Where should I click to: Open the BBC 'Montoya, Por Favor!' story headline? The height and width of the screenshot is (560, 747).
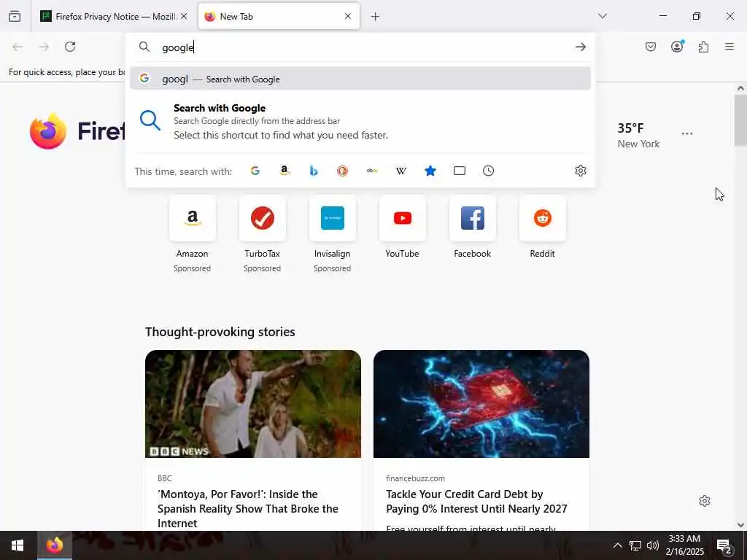(x=248, y=508)
